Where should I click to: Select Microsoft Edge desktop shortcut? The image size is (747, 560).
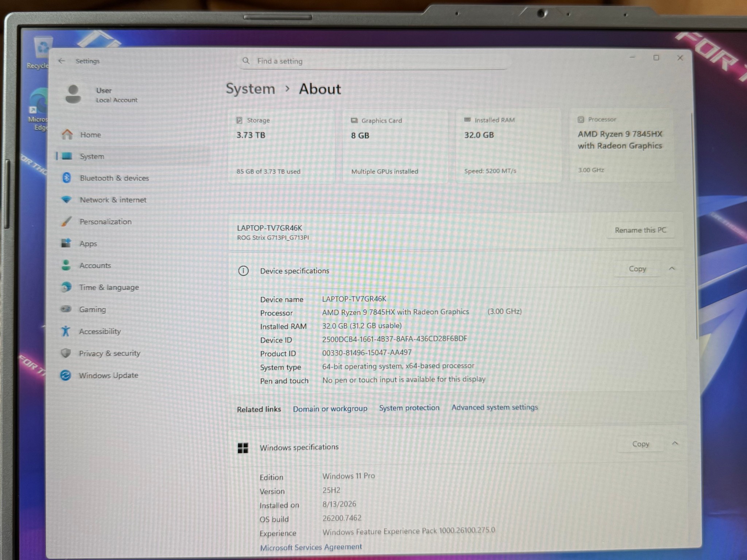[38, 109]
